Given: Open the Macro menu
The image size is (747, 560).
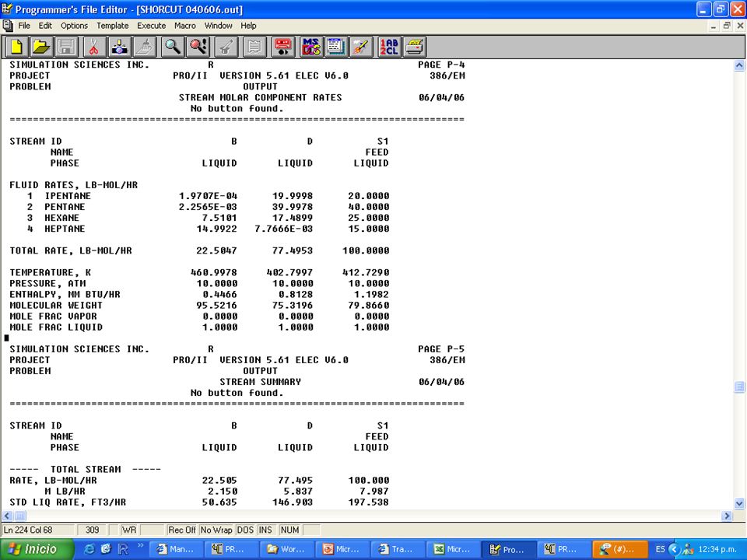Looking at the screenshot, I should [185, 26].
